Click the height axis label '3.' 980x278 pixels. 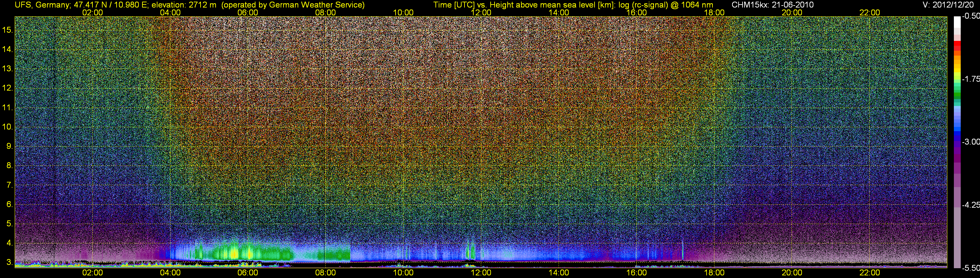[9, 262]
